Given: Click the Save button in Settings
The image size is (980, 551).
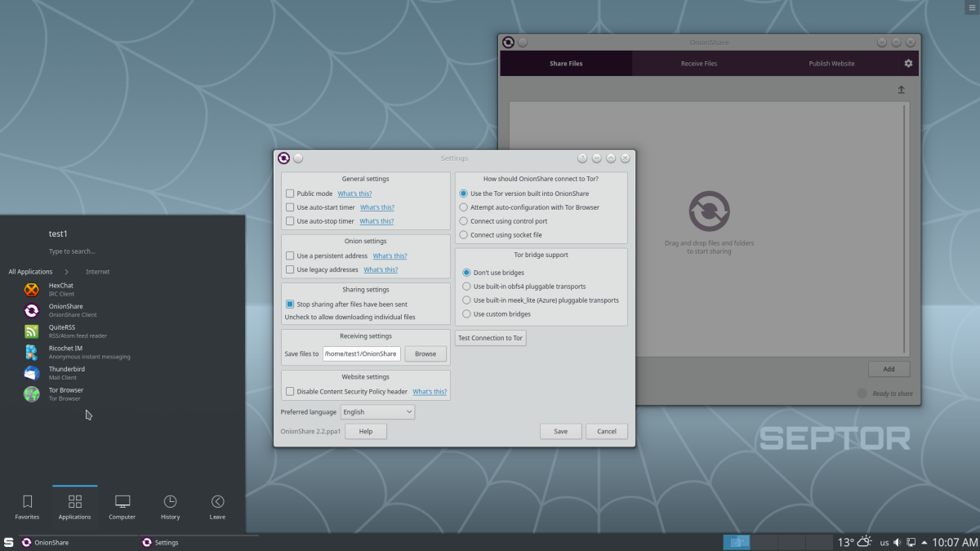Looking at the screenshot, I should tap(560, 431).
